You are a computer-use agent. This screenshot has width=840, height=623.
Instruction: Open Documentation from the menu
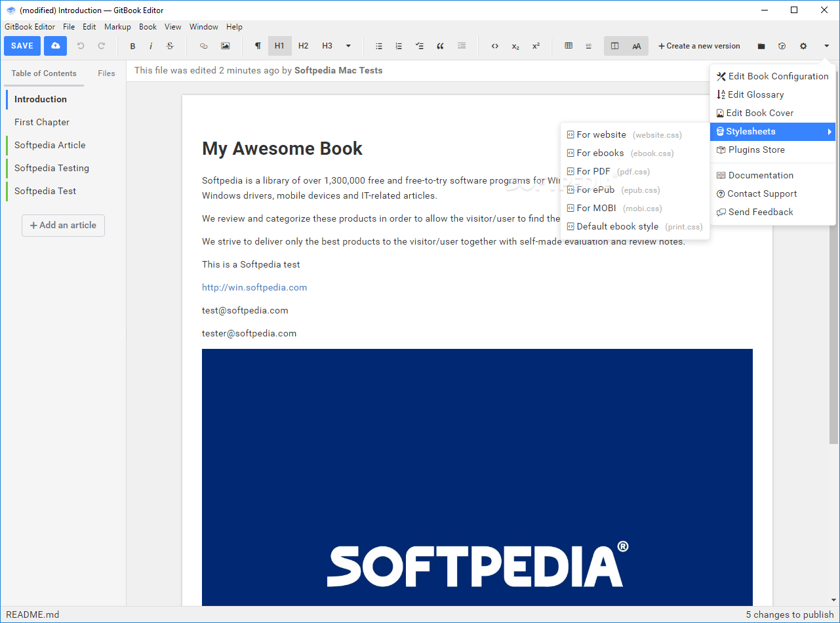click(772, 175)
